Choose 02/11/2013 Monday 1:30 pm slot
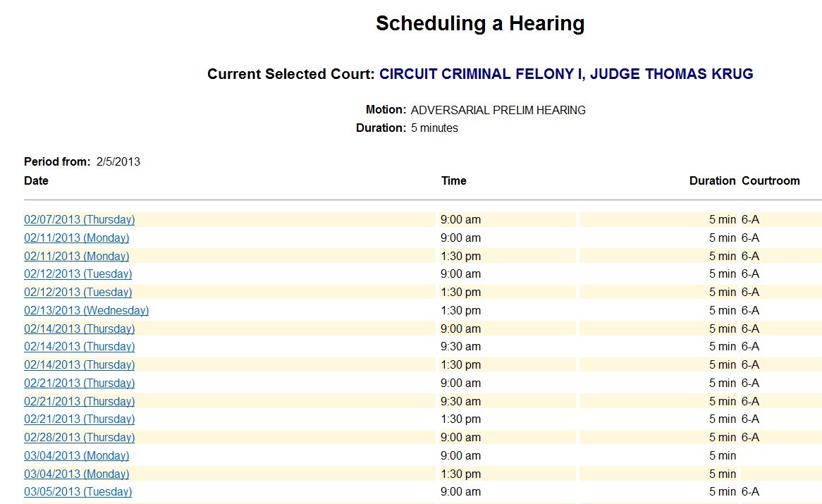Viewport: 822px width, 504px height. [x=76, y=257]
